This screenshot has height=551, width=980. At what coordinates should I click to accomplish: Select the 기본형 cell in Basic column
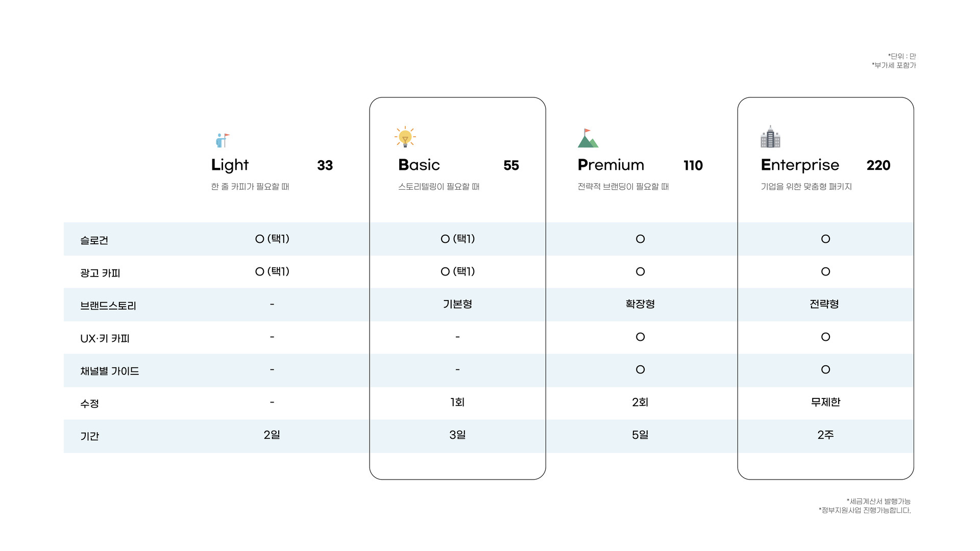(x=457, y=304)
